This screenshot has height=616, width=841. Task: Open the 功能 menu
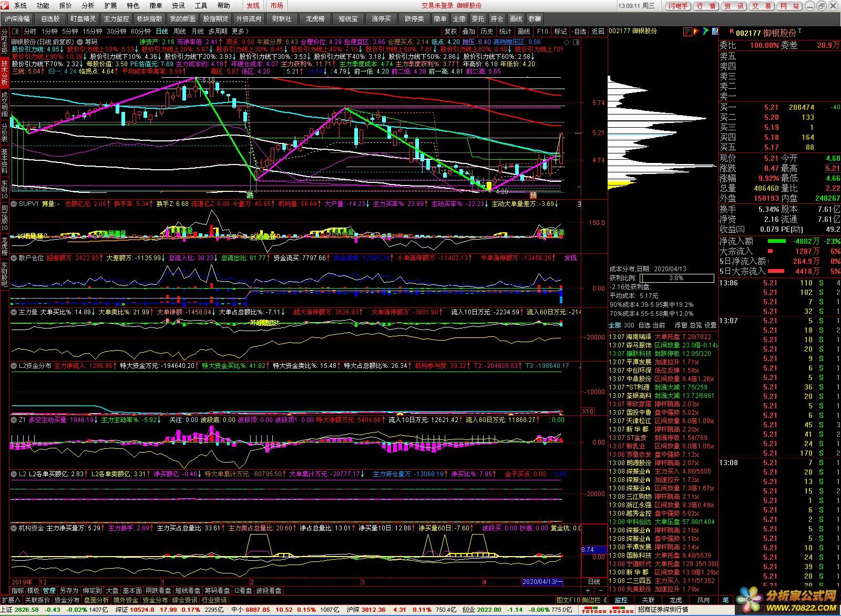tap(43, 5)
